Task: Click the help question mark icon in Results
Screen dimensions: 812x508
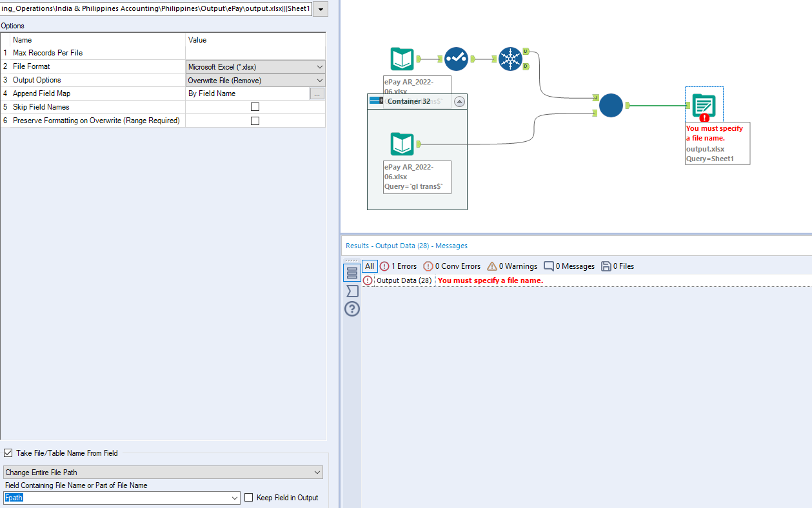Action: tap(352, 309)
